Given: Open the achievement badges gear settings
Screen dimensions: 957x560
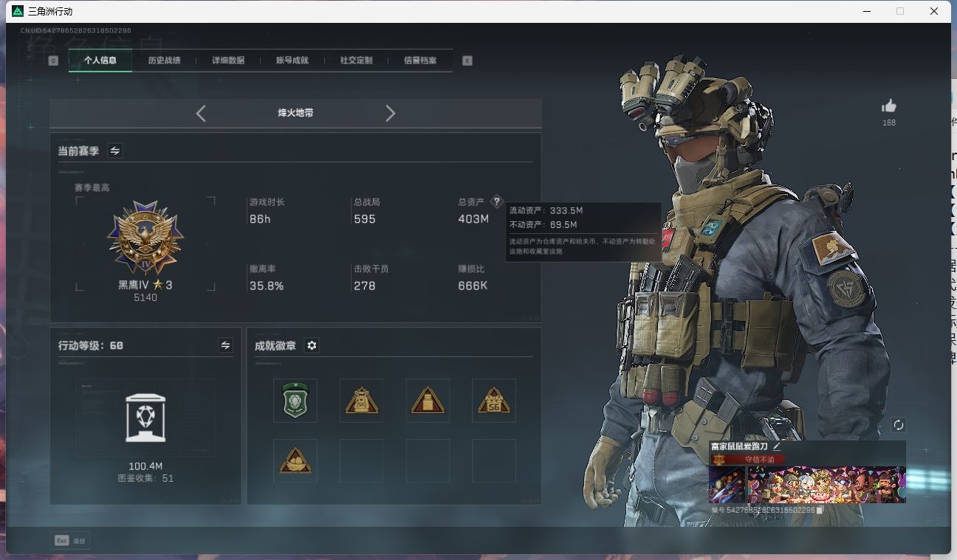Looking at the screenshot, I should (x=312, y=345).
